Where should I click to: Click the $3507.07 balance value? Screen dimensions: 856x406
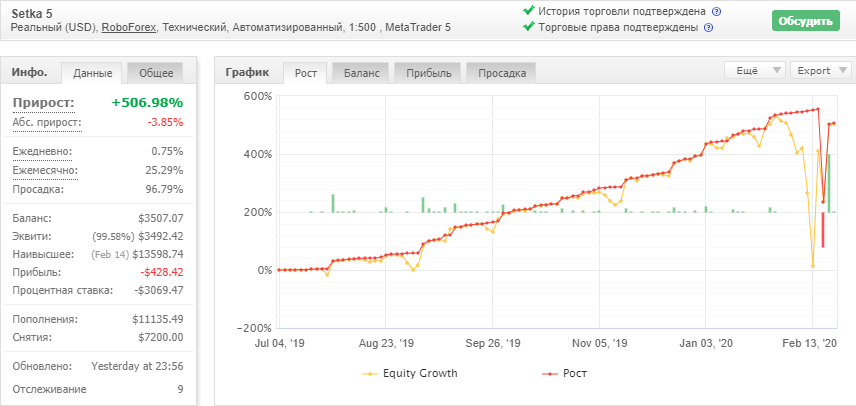point(161,218)
